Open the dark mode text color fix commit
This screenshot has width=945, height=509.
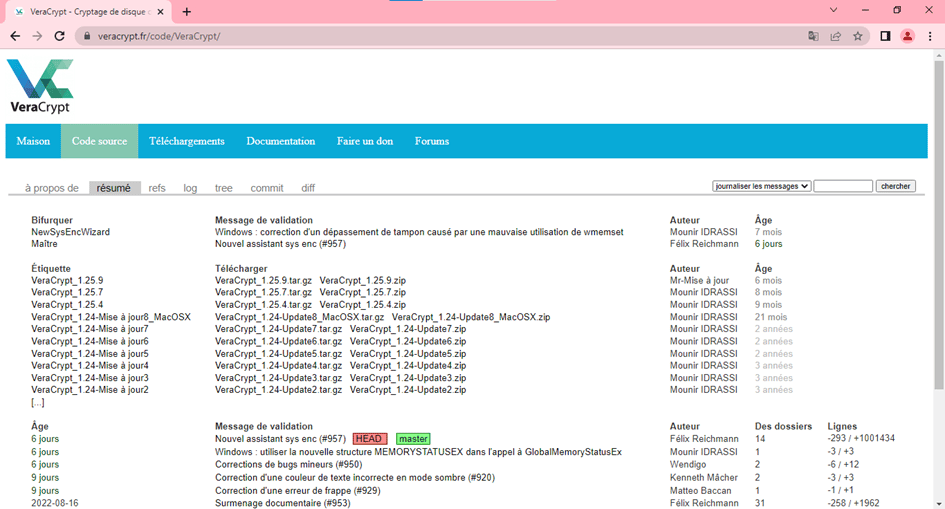[x=355, y=478]
